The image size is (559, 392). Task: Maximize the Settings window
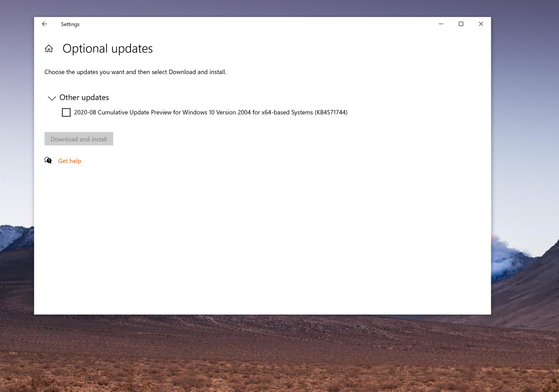461,24
